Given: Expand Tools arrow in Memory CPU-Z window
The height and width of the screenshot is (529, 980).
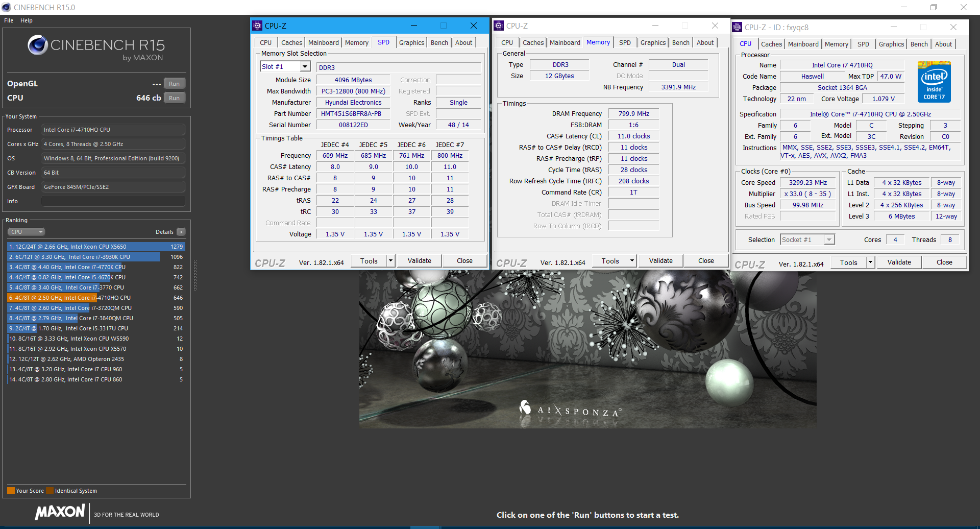Looking at the screenshot, I should click(x=632, y=261).
